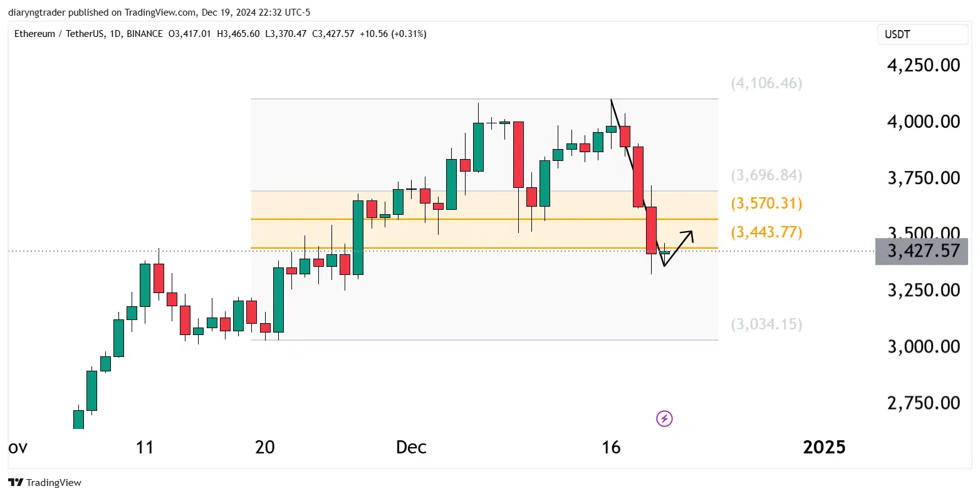980x496 pixels.
Task: Click the grey 3,034.15 range label
Action: [x=766, y=324]
